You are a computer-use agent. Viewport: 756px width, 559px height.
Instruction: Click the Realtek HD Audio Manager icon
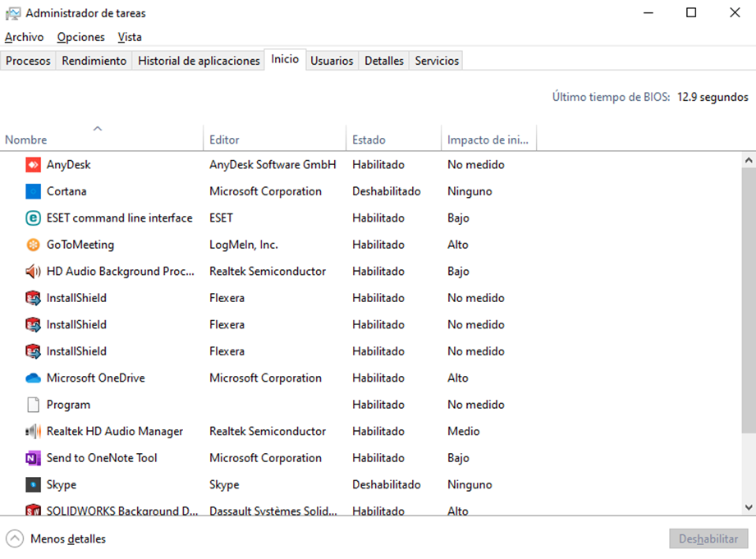[33, 431]
